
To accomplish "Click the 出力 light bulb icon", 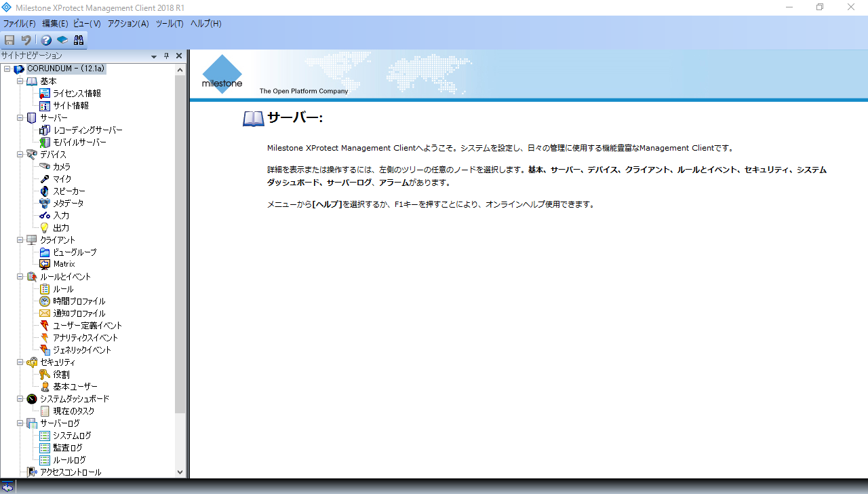I will tap(45, 228).
